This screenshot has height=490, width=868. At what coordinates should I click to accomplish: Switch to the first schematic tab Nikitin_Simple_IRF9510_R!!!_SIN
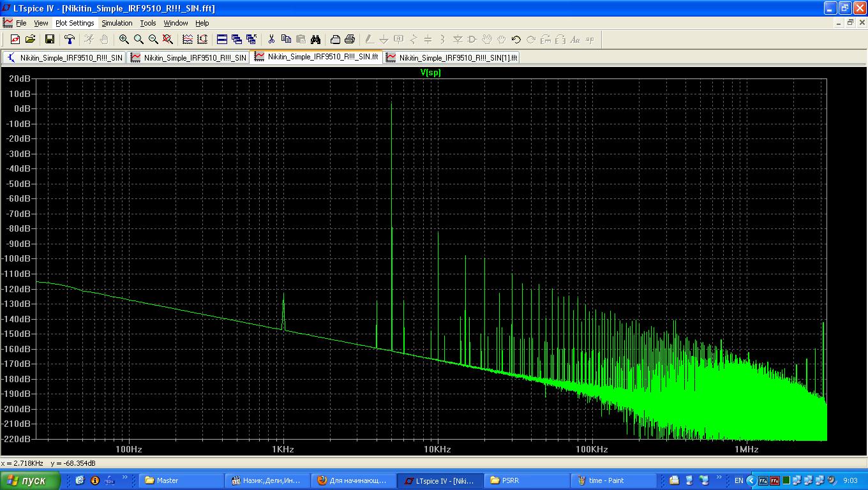coord(64,57)
